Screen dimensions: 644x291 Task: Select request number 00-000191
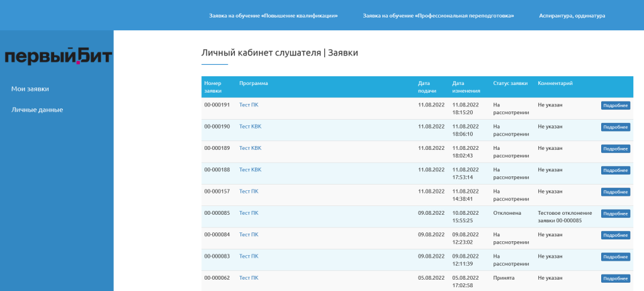tap(217, 105)
